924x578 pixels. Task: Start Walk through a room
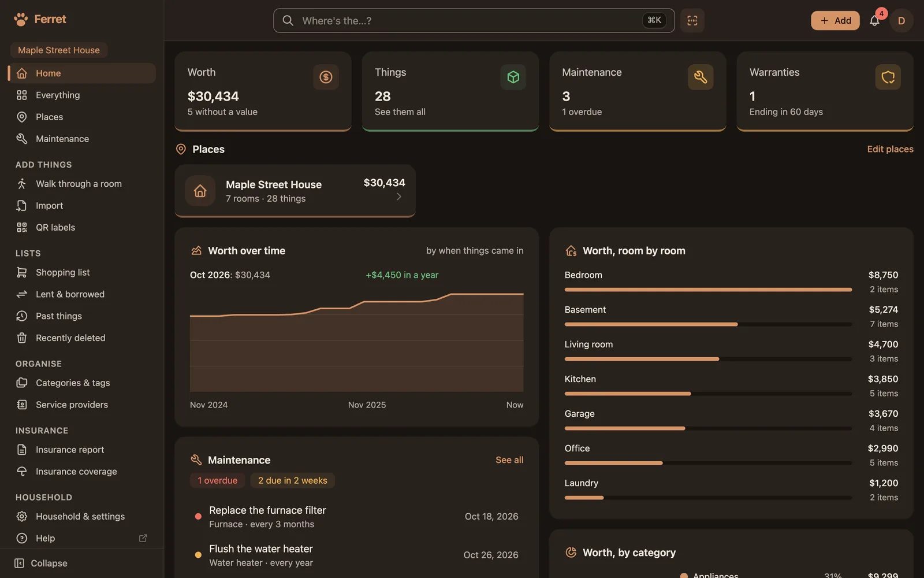(x=82, y=184)
